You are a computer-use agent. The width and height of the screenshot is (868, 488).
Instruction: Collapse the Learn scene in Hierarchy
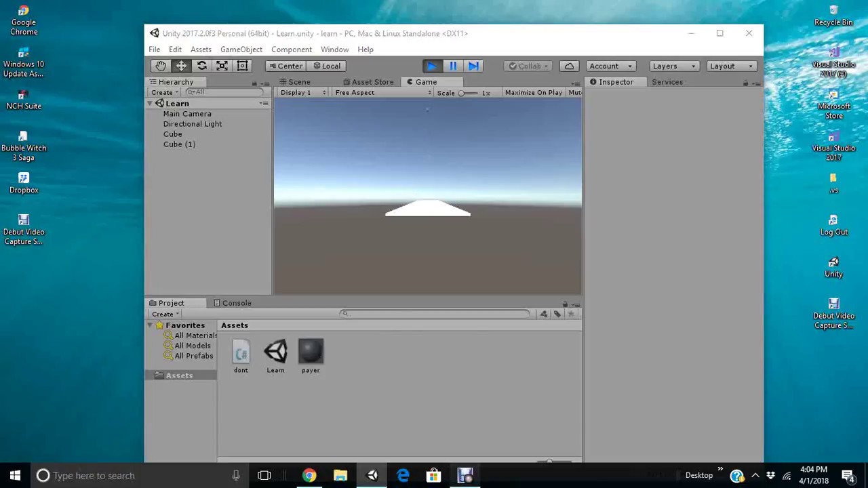click(x=150, y=104)
